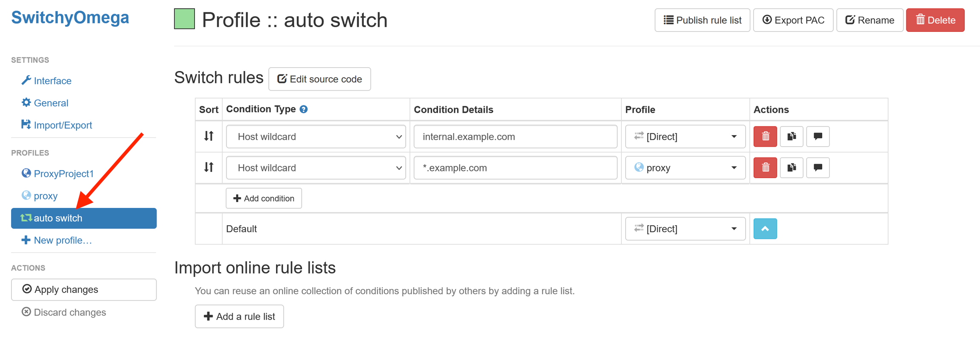Duplicate the internal.example.com rule
The image size is (980, 341).
791,136
